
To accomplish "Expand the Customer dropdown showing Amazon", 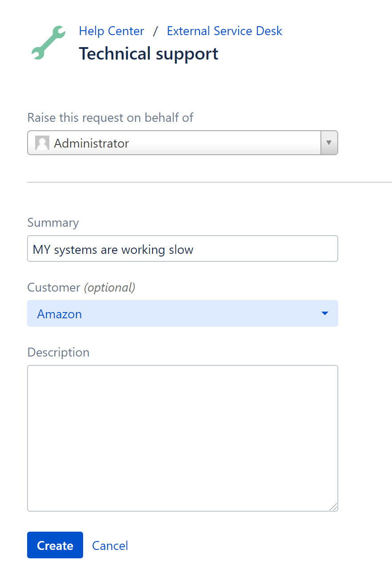I will pos(182,313).
